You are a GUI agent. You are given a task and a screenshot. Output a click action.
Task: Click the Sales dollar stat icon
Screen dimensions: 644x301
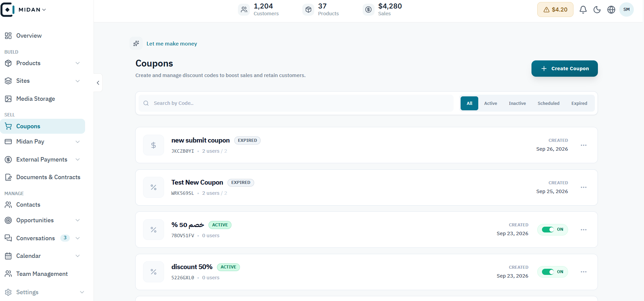click(368, 10)
